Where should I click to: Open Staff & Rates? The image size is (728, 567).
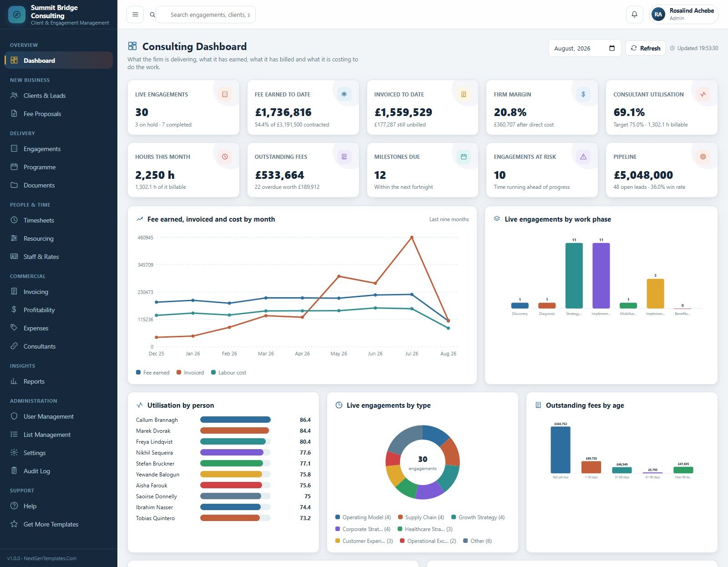(x=59, y=257)
